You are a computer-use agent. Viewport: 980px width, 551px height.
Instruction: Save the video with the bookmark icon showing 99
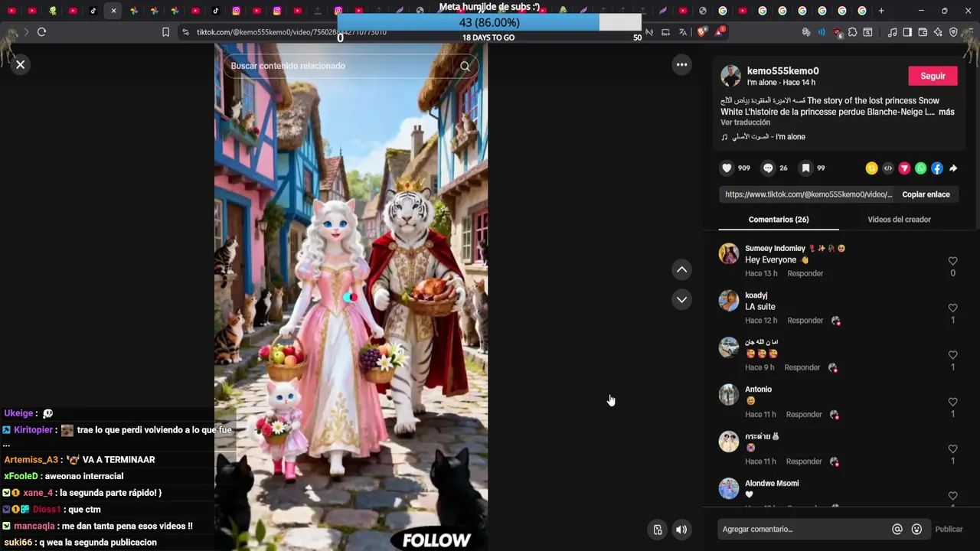click(x=805, y=168)
